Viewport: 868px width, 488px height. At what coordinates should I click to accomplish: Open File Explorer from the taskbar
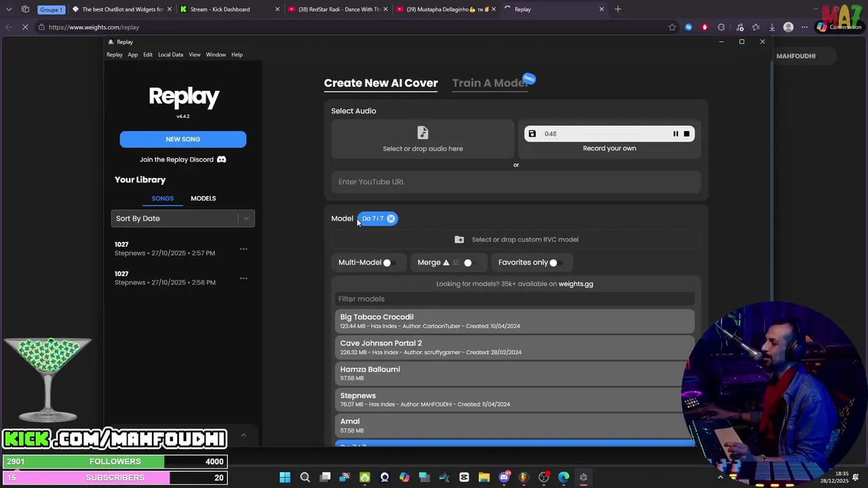click(x=484, y=477)
